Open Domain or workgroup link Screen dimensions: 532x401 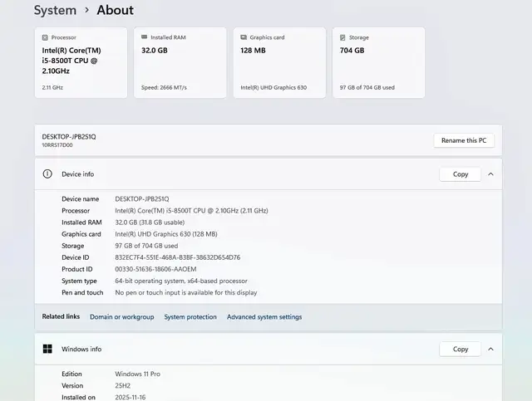tap(122, 317)
